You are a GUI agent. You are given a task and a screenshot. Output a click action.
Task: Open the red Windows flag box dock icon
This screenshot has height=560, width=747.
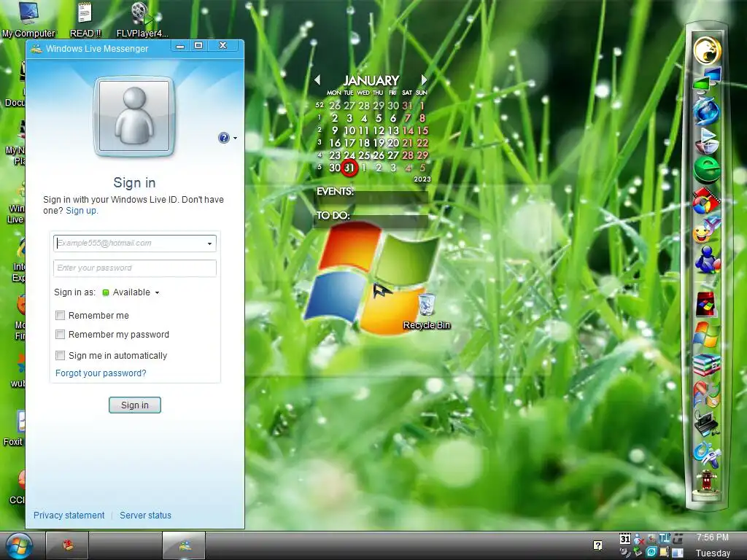click(706, 304)
